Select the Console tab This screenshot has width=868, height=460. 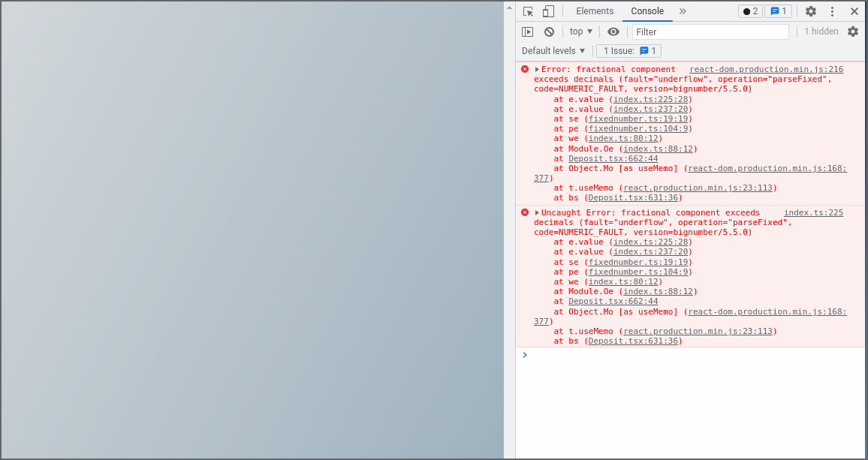click(647, 11)
